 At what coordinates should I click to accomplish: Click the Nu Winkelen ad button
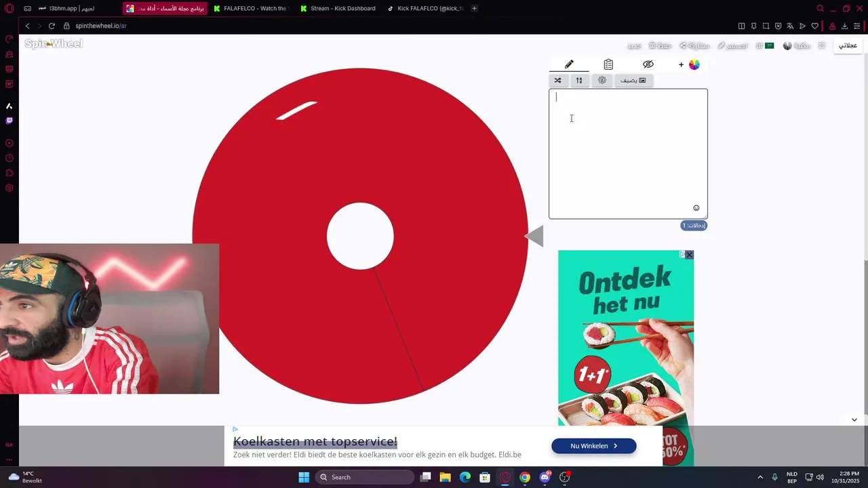click(593, 446)
